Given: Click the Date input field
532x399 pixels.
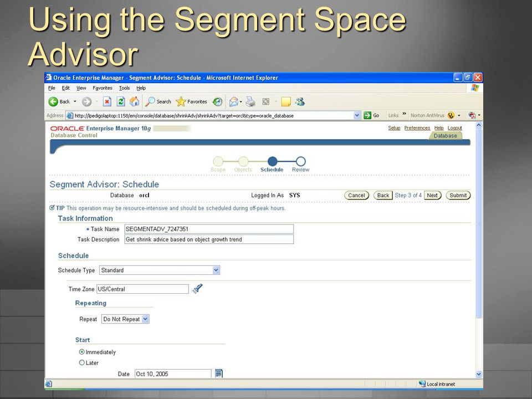Looking at the screenshot, I should click(x=173, y=374).
